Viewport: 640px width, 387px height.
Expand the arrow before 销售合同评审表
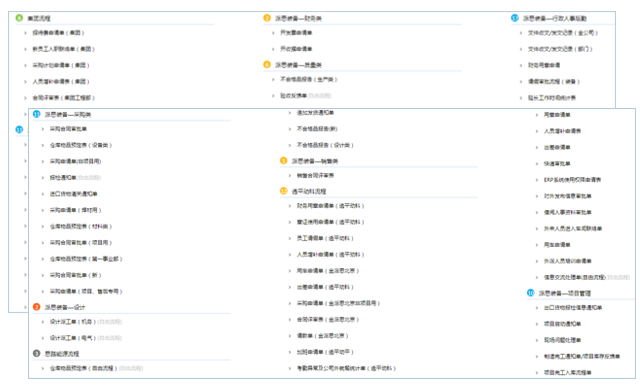tap(289, 176)
